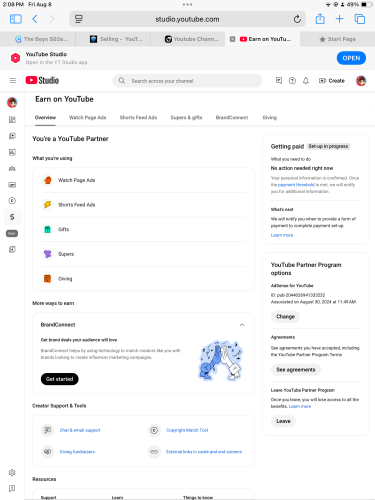Switch to the Watch Page Ads tab
Image resolution: width=375 pixels, height=500 pixels.
pyautogui.click(x=87, y=118)
